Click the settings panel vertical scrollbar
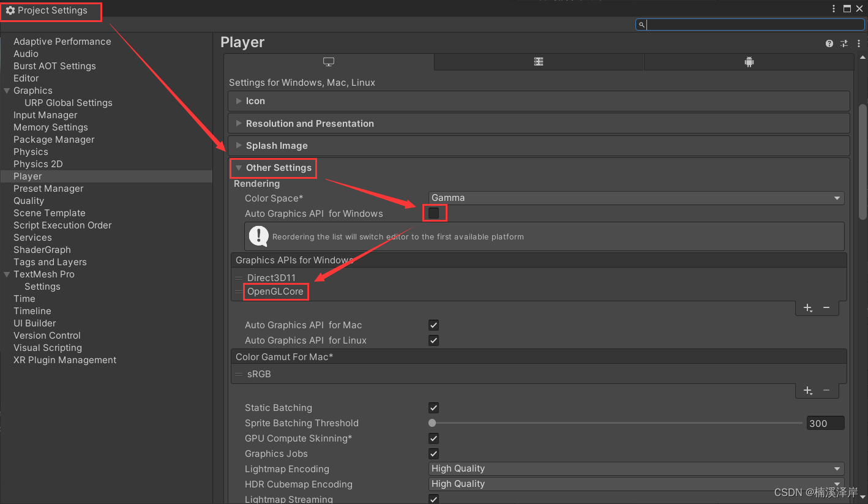The height and width of the screenshot is (504, 868). tap(862, 162)
